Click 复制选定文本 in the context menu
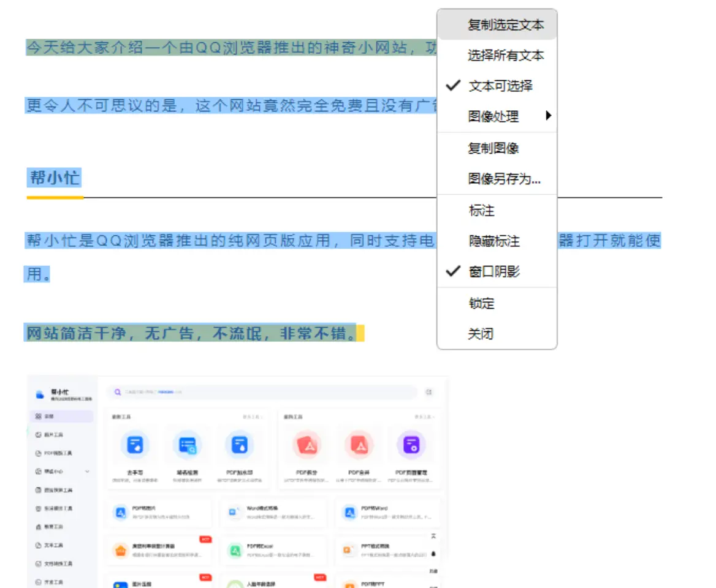The height and width of the screenshot is (588, 716). [495, 24]
